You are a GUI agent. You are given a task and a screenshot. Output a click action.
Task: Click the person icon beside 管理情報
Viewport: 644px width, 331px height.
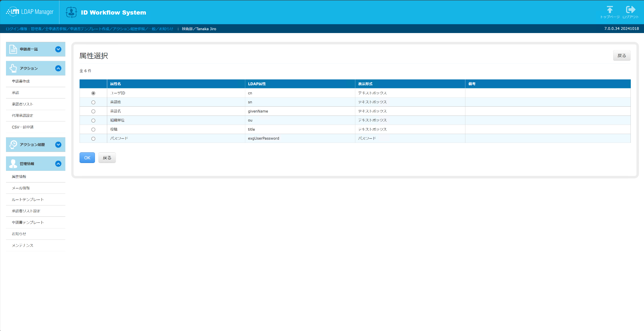point(13,164)
